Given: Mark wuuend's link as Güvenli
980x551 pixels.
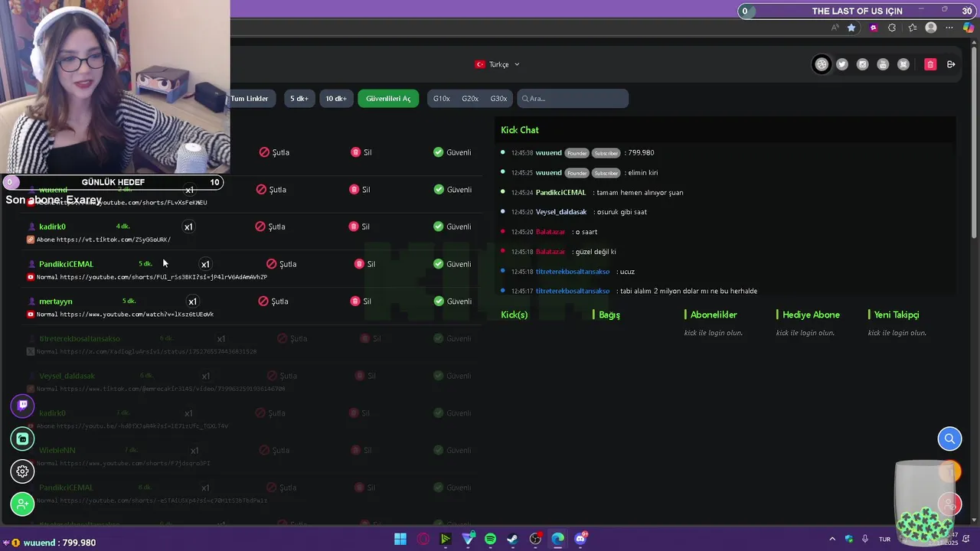Looking at the screenshot, I should click(x=452, y=190).
